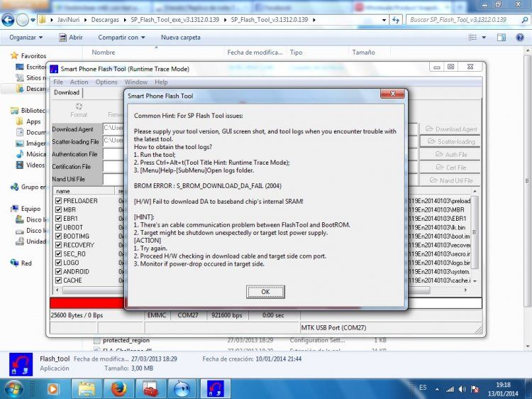Open Windows Media Player from taskbar
The height and width of the screenshot is (399, 532).
pos(52,389)
